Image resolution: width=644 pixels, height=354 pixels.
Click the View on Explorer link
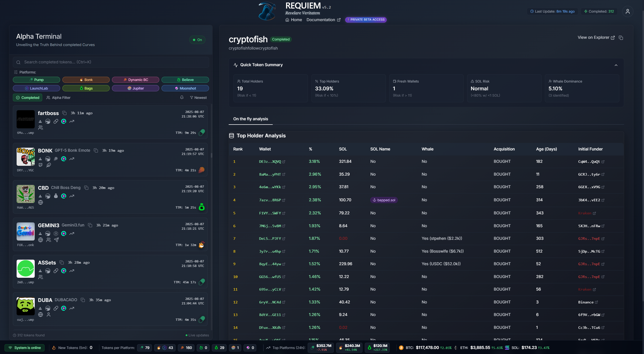pos(594,37)
